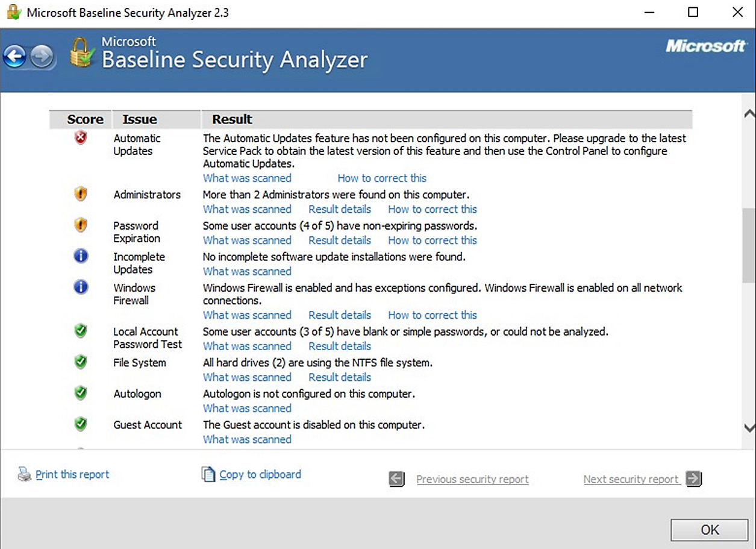The image size is (756, 549).
Task: View Result details for Local Account Password Test
Action: click(x=340, y=346)
